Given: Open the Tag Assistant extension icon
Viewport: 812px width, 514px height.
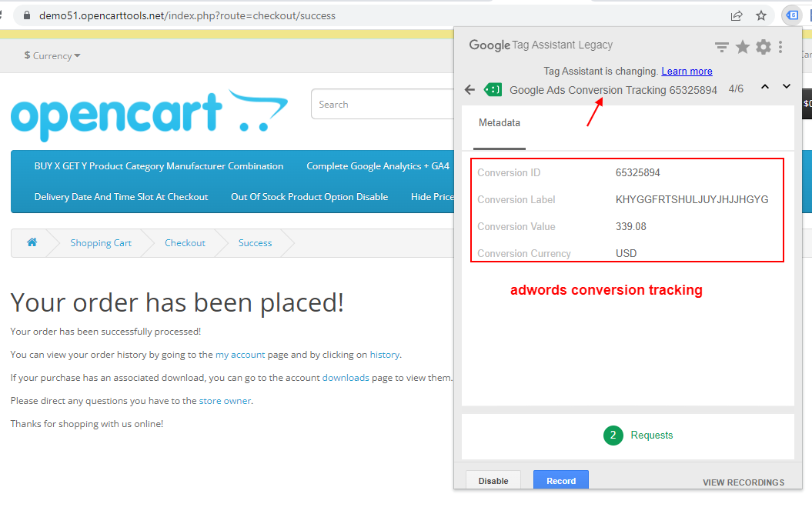Looking at the screenshot, I should click(x=792, y=15).
